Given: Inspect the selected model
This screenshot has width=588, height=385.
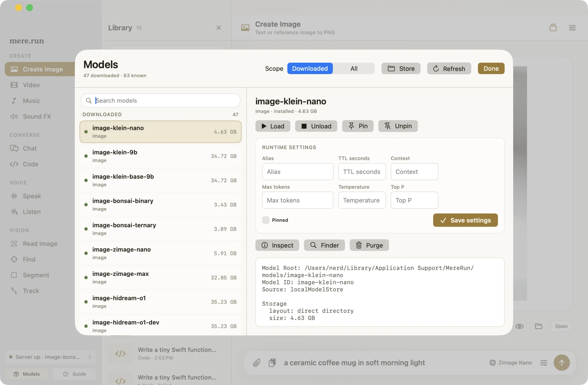Looking at the screenshot, I should [x=277, y=245].
